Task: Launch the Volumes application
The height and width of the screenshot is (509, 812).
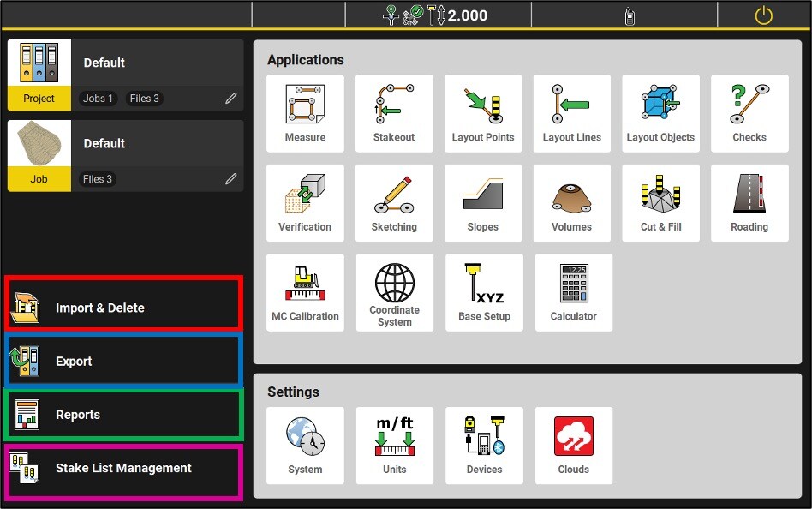Action: tap(571, 203)
